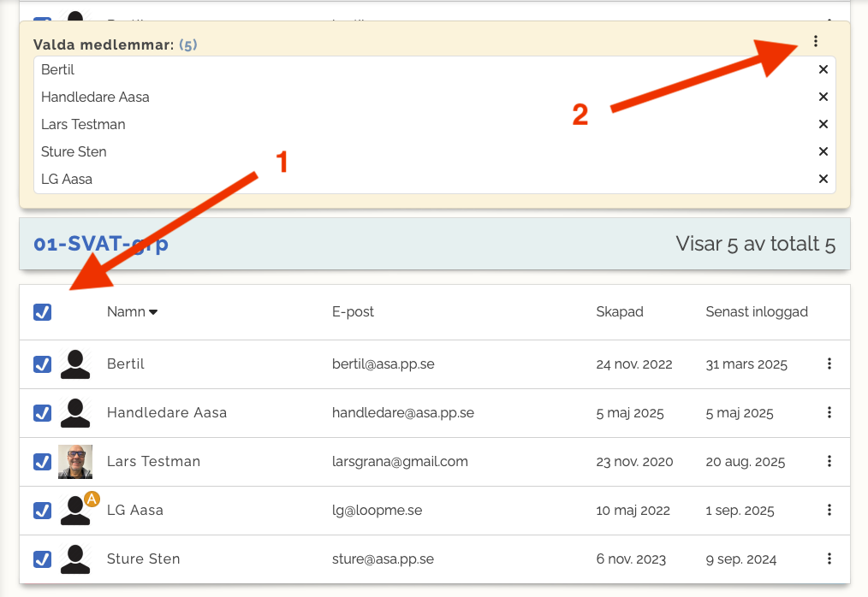Remove Handledare Aasa from selected members
The width and height of the screenshot is (868, 597).
(823, 98)
